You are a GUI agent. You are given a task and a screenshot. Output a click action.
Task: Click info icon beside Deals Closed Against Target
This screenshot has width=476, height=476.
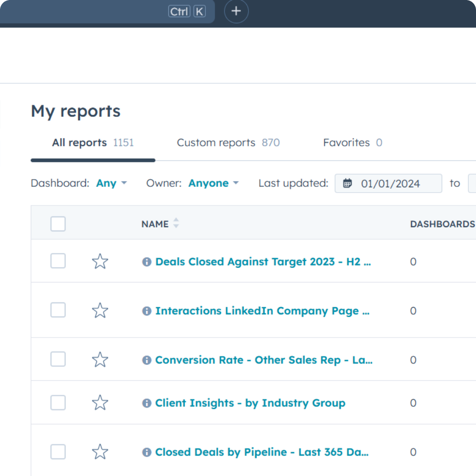point(147,262)
